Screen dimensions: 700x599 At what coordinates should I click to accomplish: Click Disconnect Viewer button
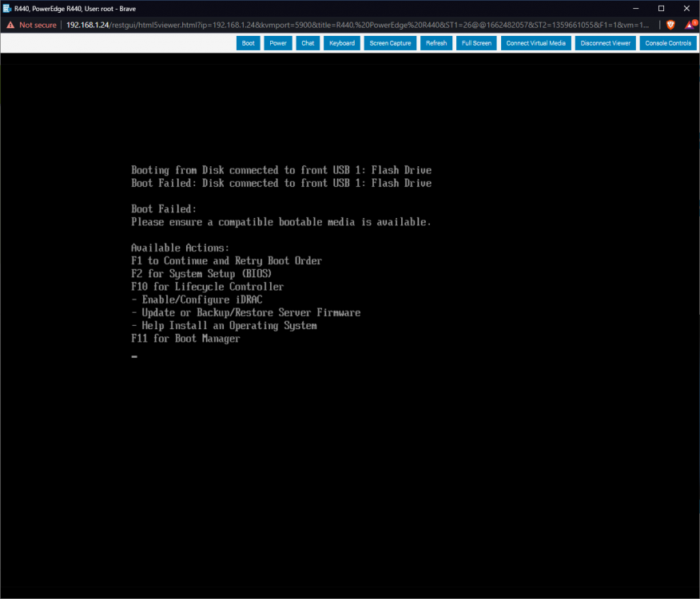tap(606, 43)
